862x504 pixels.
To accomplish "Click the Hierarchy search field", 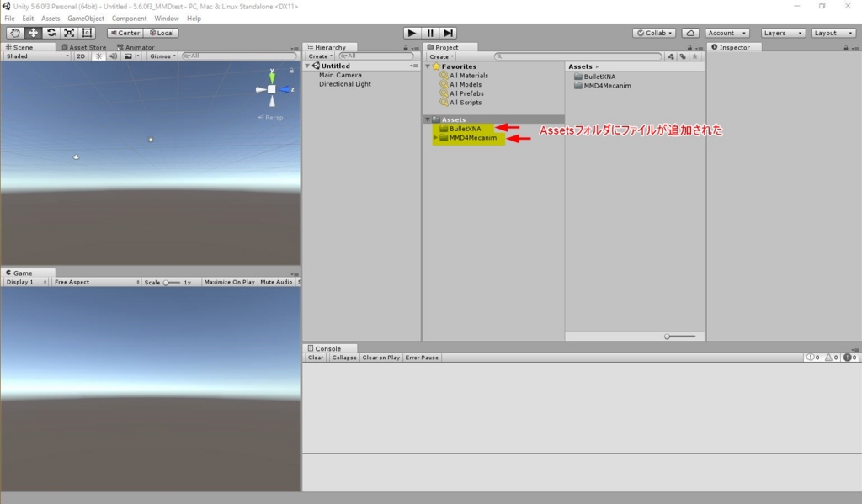I will [x=376, y=56].
